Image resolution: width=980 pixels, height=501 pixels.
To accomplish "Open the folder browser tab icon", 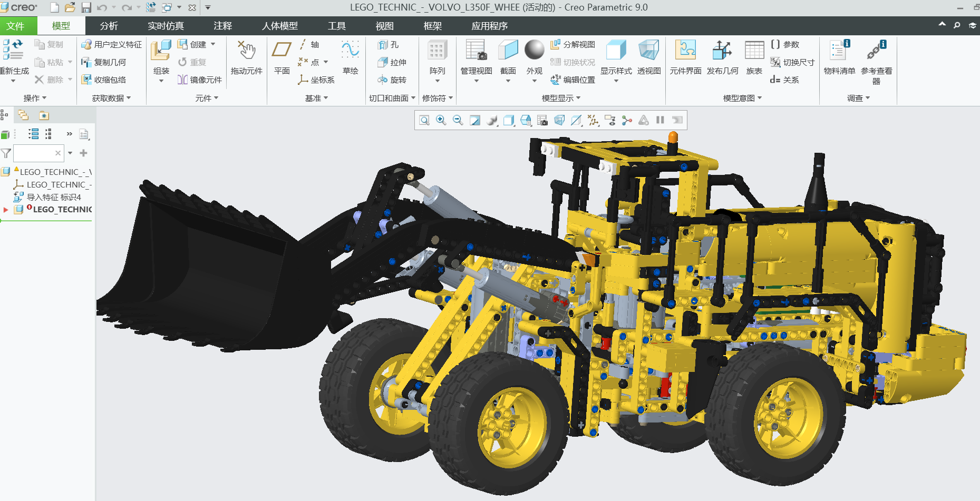I will pos(23,115).
